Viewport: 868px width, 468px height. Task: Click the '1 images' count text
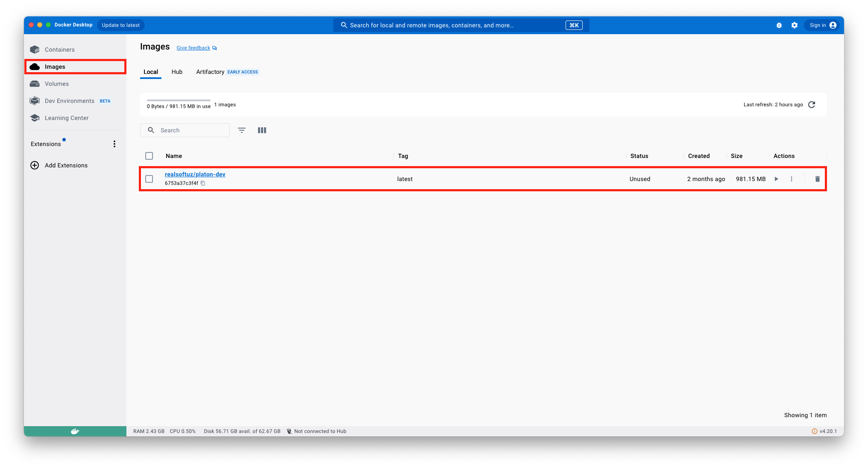tap(225, 105)
